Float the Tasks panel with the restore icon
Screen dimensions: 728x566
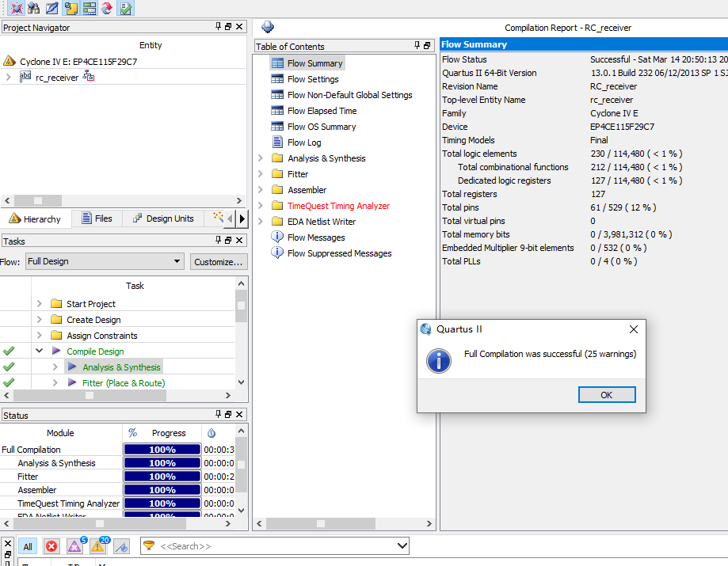[x=228, y=240]
